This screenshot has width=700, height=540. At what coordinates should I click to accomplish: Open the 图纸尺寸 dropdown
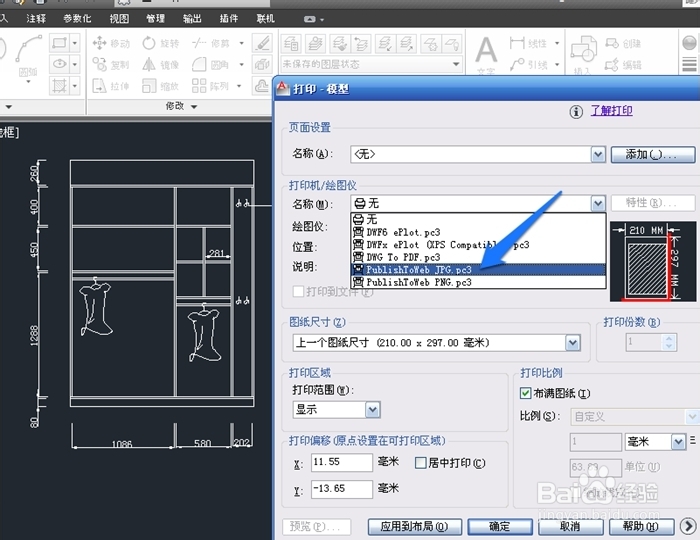tap(573, 343)
